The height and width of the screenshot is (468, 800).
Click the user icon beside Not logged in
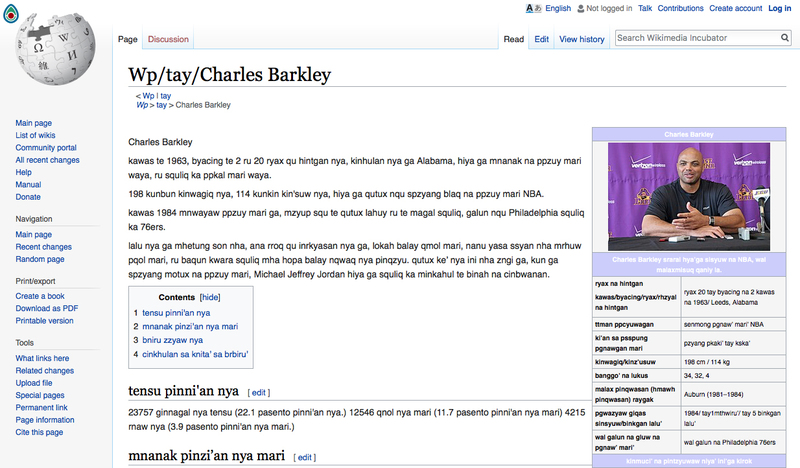[x=581, y=9]
